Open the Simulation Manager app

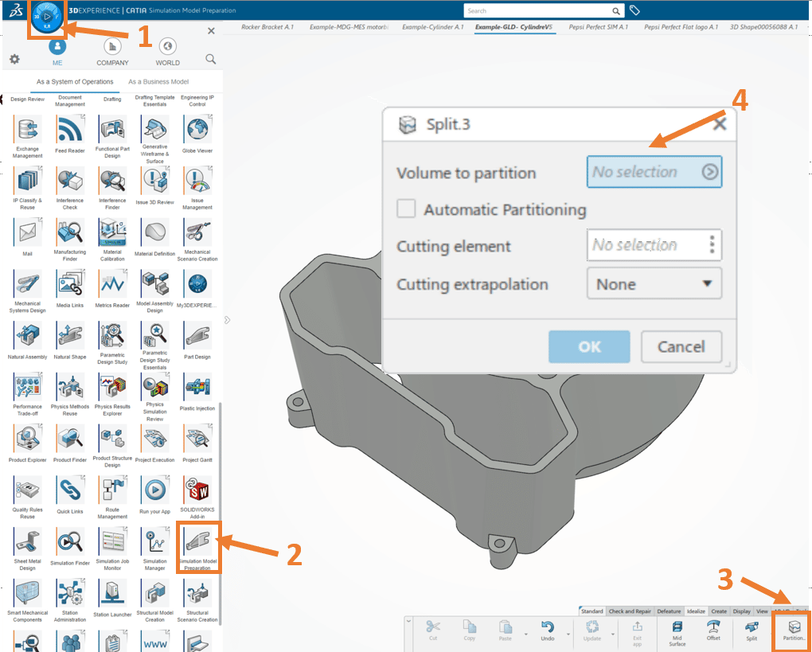point(155,549)
